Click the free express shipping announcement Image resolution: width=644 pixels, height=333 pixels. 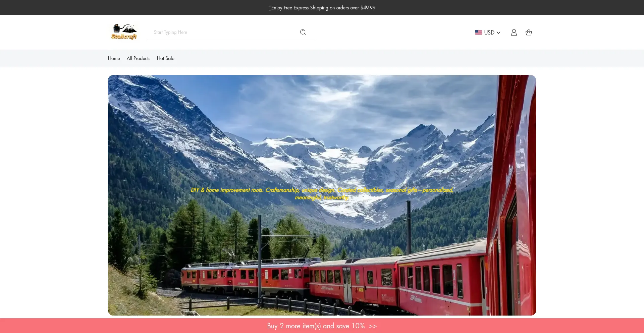point(322,8)
